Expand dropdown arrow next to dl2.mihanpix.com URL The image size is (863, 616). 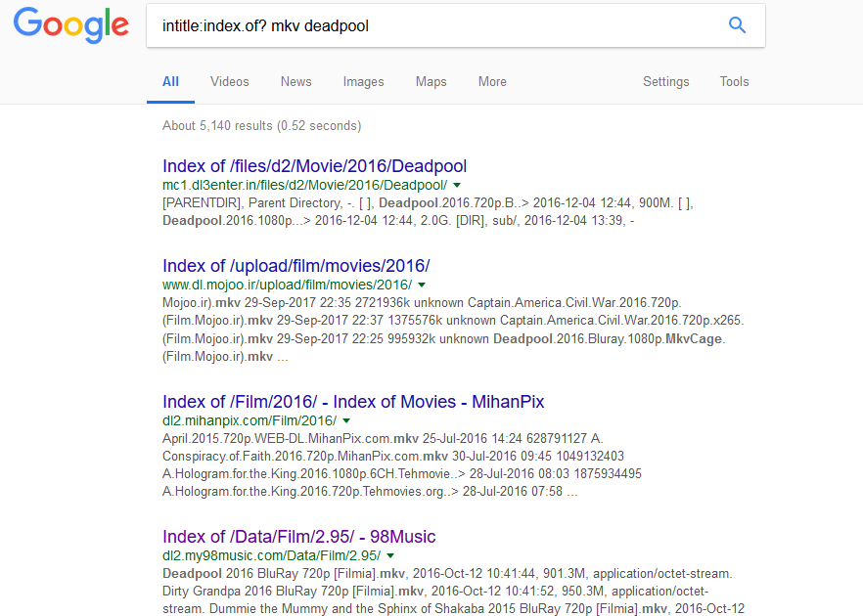pyautogui.click(x=346, y=420)
